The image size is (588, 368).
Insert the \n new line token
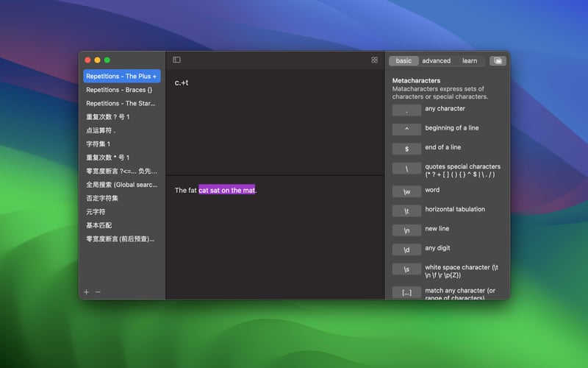[x=406, y=230]
